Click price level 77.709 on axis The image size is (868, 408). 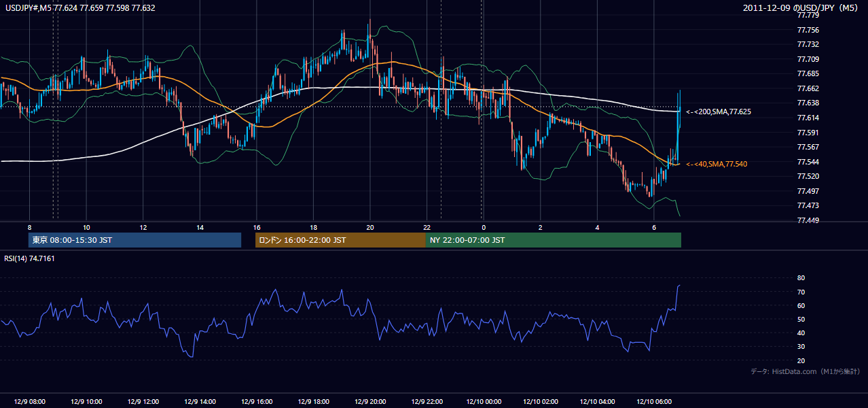(807, 59)
